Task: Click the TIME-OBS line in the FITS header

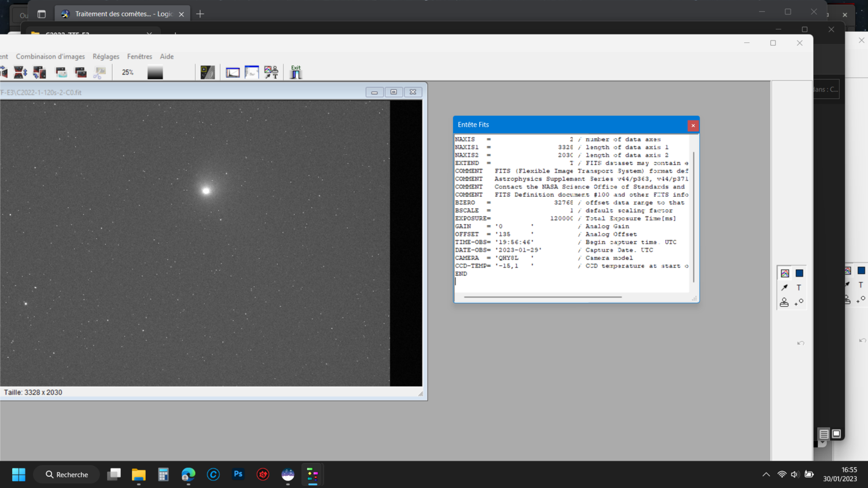Action: [565, 243]
